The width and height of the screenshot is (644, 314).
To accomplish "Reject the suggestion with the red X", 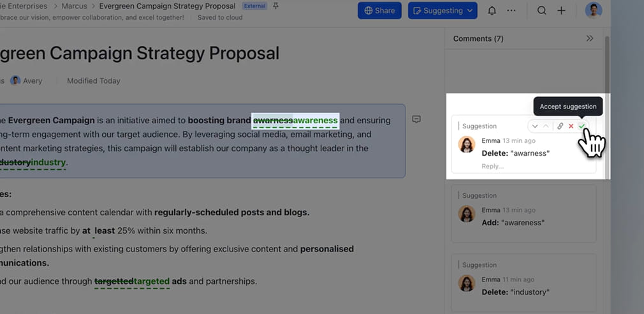I will tap(571, 126).
